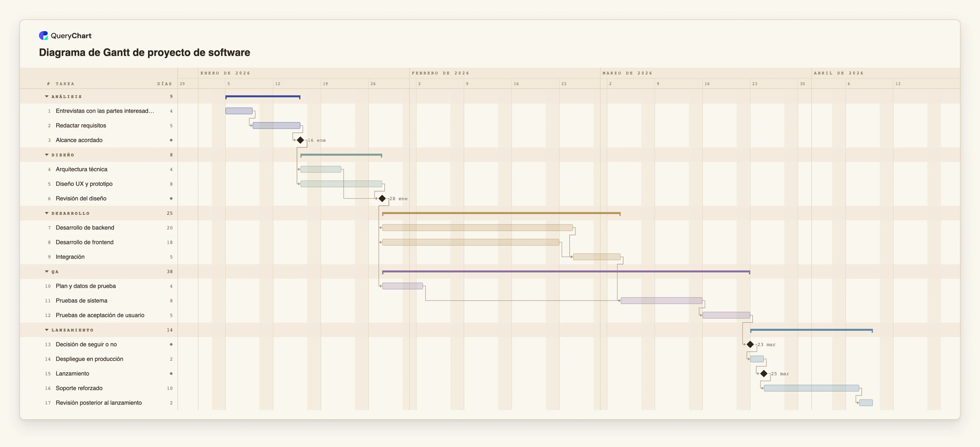Click the 'Lanzamiento' task name in row 15
The width and height of the screenshot is (980, 447).
point(72,374)
